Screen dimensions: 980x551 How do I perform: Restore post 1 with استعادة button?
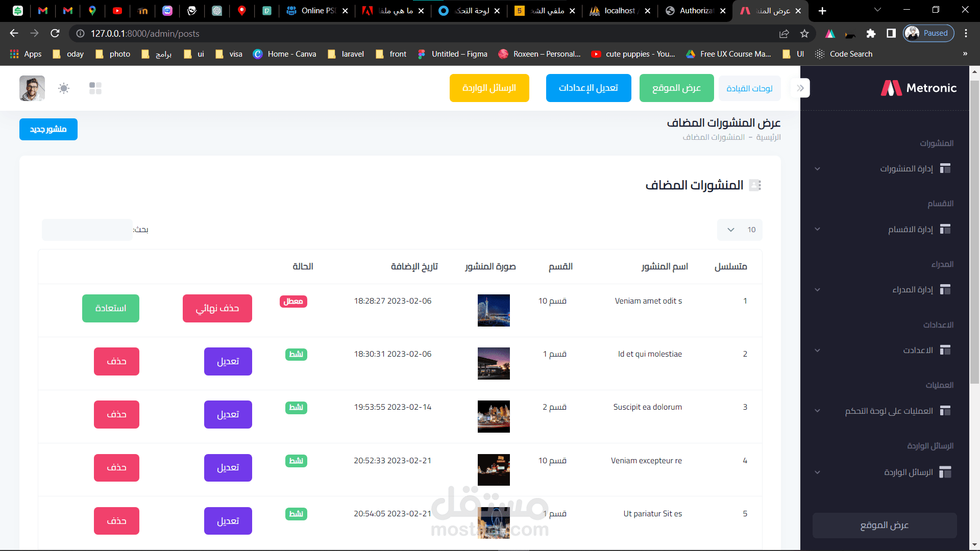pyautogui.click(x=111, y=308)
